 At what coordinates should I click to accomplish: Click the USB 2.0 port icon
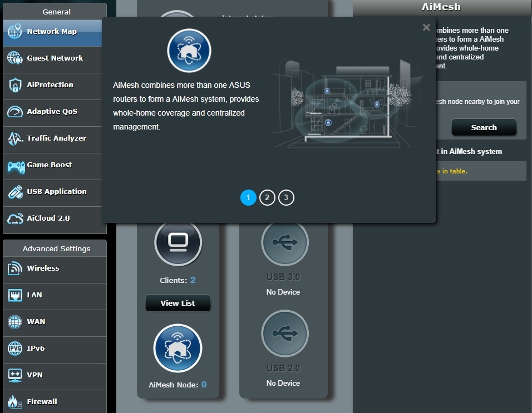(284, 334)
